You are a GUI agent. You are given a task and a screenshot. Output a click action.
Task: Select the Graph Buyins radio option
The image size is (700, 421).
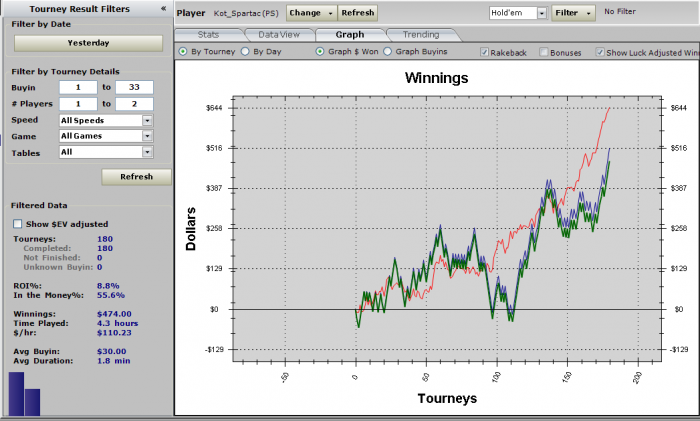pos(388,51)
